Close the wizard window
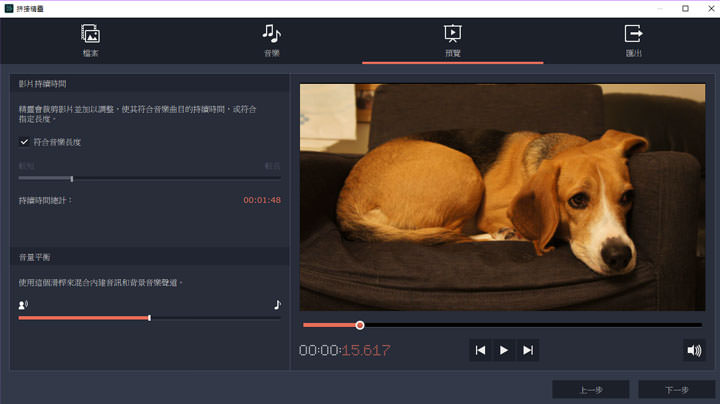This screenshot has height=404, width=720. point(711,8)
